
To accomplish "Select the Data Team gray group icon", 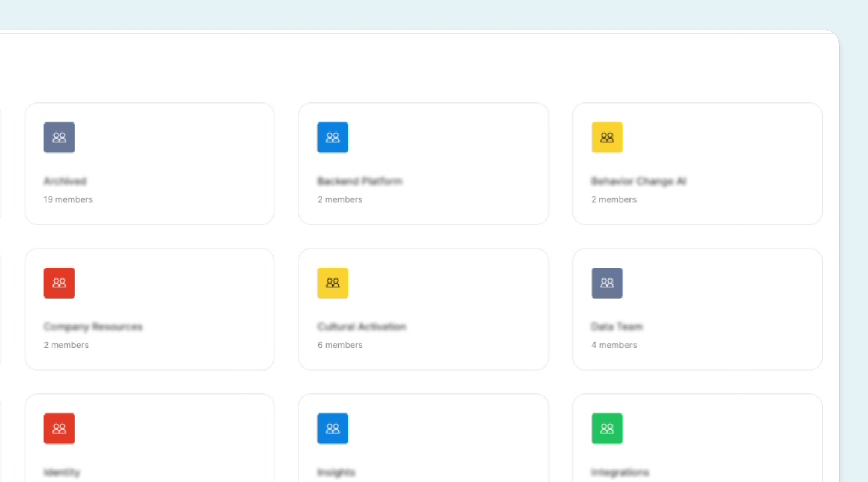I will pos(607,283).
